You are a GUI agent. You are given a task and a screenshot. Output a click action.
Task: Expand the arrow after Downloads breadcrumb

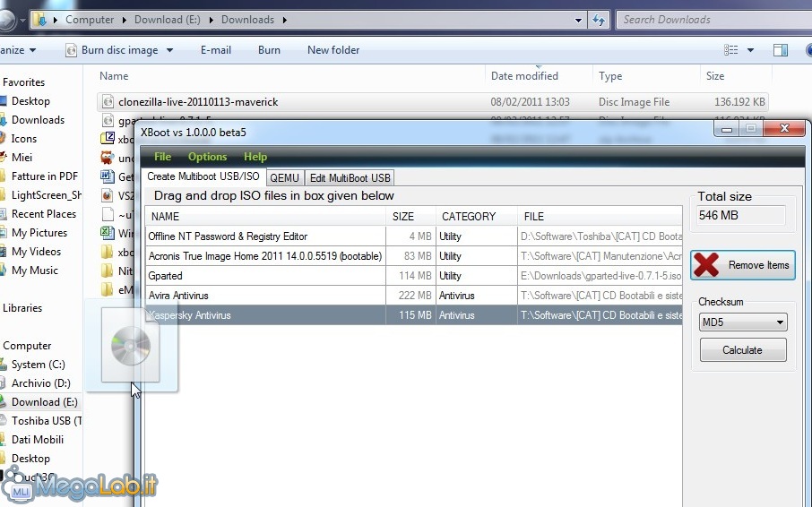pyautogui.click(x=285, y=20)
